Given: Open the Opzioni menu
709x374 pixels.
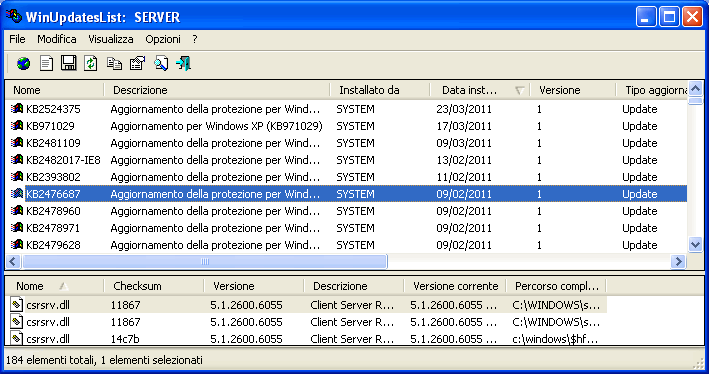Looking at the screenshot, I should (x=163, y=39).
